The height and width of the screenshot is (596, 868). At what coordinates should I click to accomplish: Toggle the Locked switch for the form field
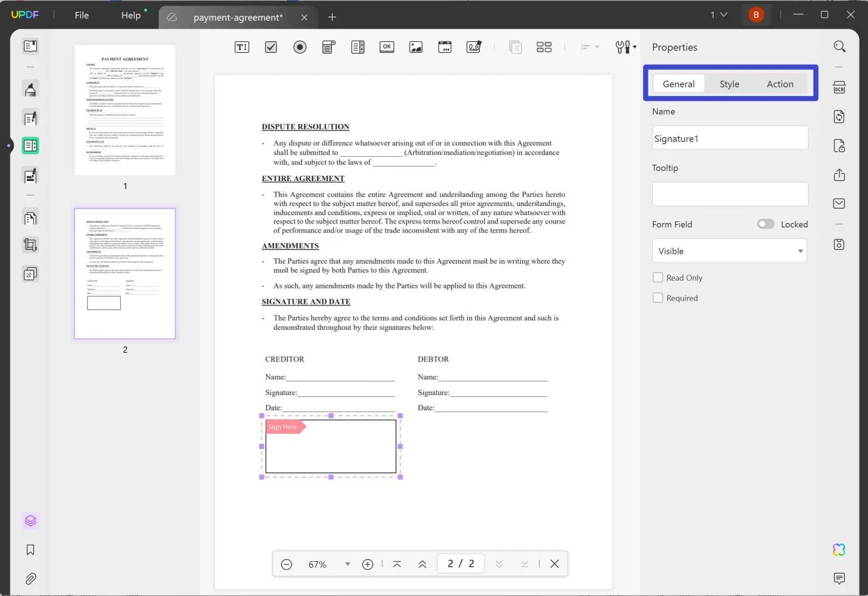(765, 224)
